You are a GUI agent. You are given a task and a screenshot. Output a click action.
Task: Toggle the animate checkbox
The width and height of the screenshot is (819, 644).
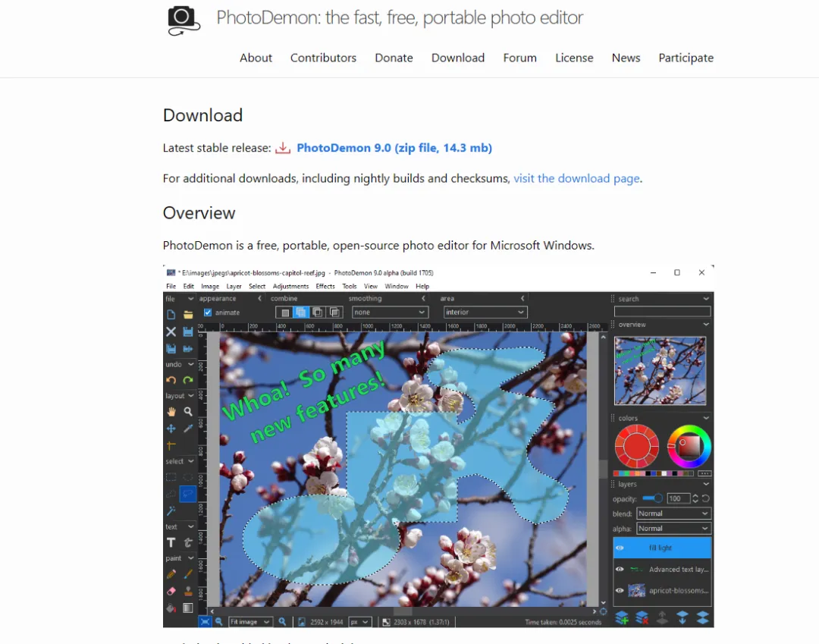(x=208, y=313)
